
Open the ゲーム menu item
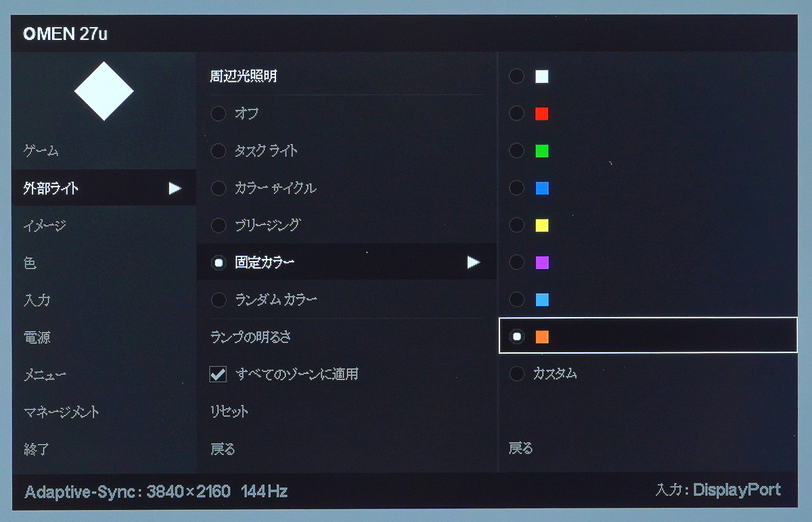41,151
